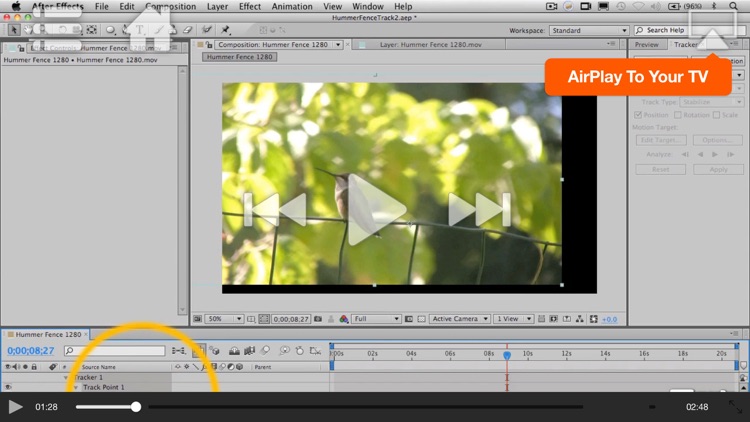The image size is (750, 422).
Task: Click the AirPlay To Your TV banner
Action: [x=638, y=77]
